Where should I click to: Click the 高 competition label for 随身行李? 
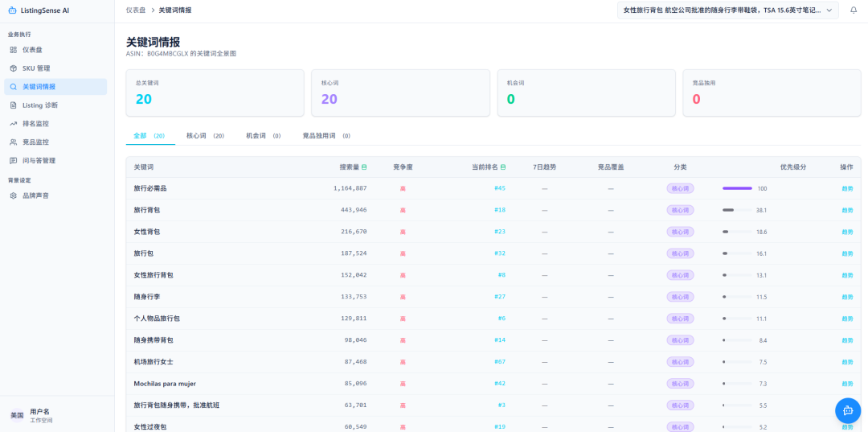pos(403,297)
